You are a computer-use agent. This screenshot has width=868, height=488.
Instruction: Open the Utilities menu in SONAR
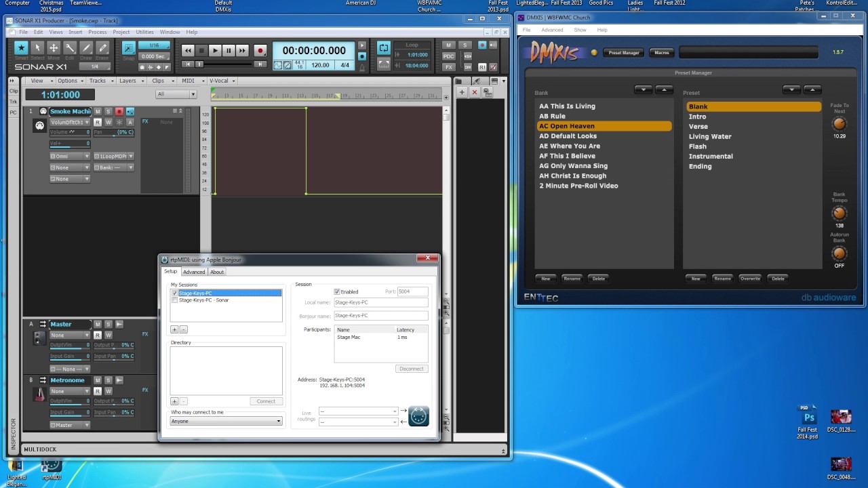(144, 32)
